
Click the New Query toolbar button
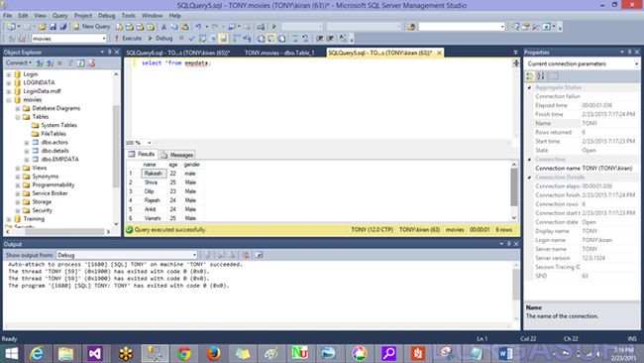pyautogui.click(x=91, y=27)
